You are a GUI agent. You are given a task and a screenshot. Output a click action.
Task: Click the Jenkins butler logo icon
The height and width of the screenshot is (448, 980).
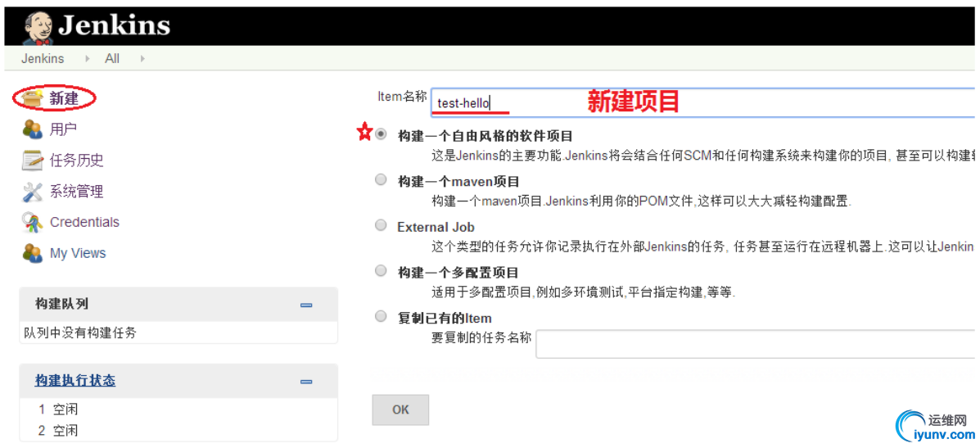tap(38, 28)
